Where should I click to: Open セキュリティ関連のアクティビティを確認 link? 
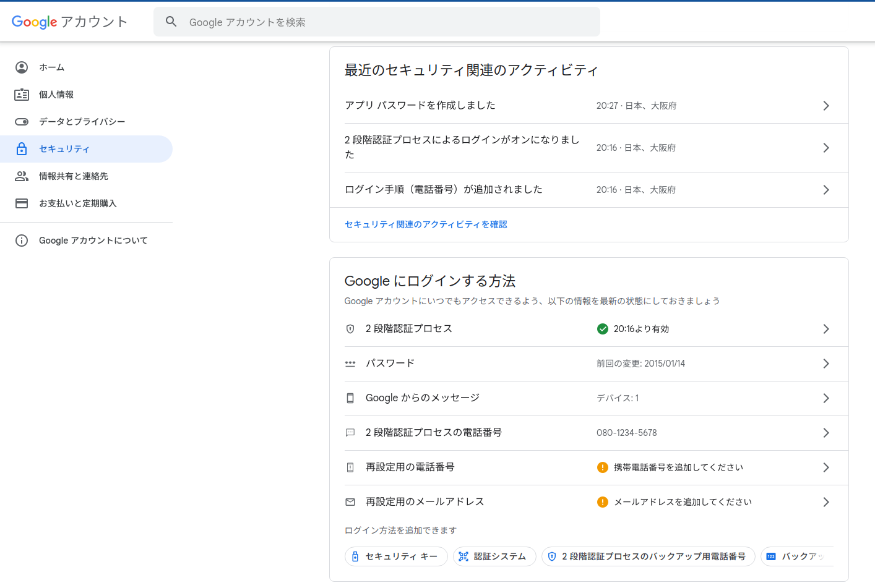coord(426,224)
